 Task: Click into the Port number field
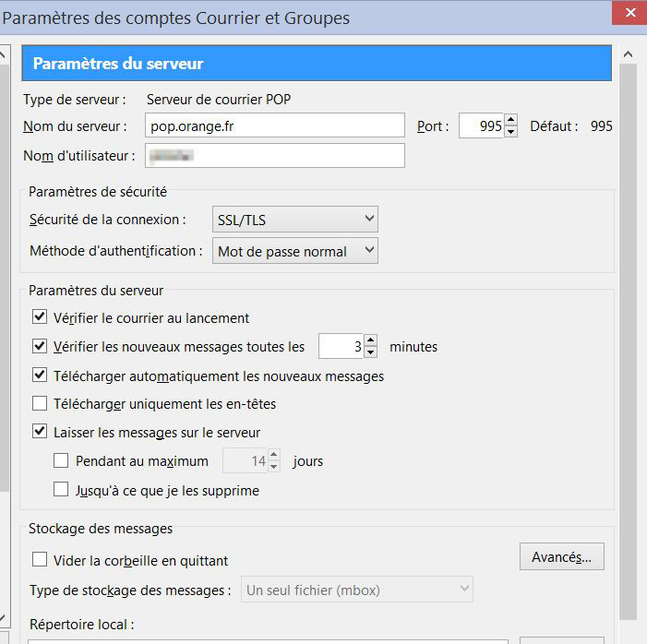[x=481, y=125]
